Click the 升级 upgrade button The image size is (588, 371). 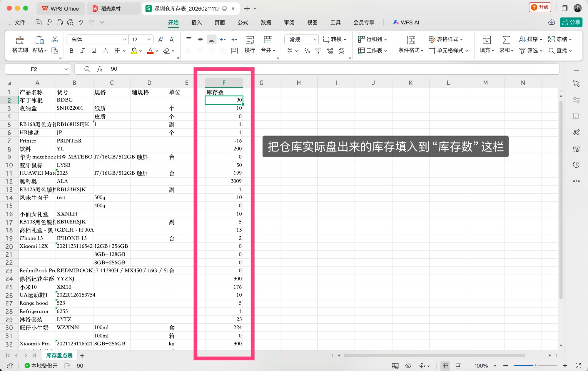click(x=540, y=7)
